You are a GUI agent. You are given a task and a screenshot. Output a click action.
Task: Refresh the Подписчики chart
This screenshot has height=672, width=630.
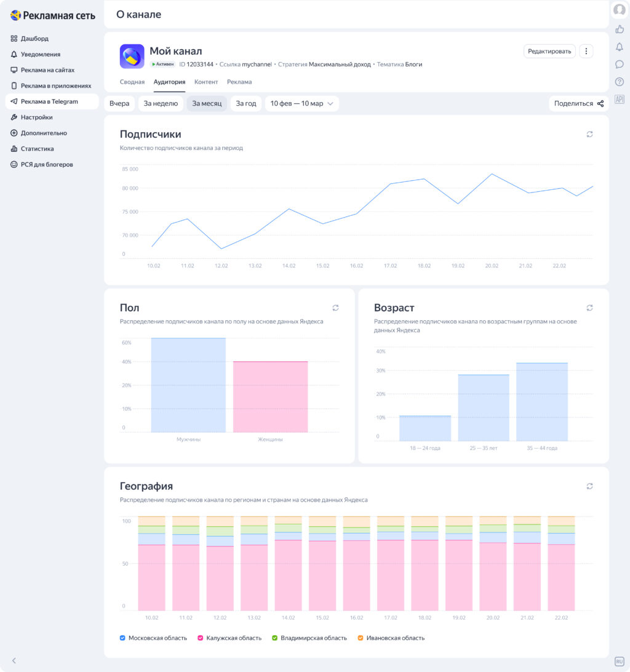[589, 134]
